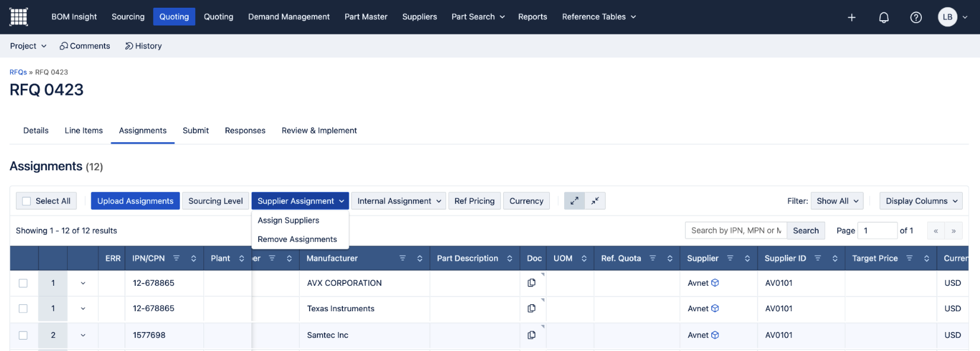Open the Part Search dropdown menu
980x351 pixels.
tap(478, 17)
